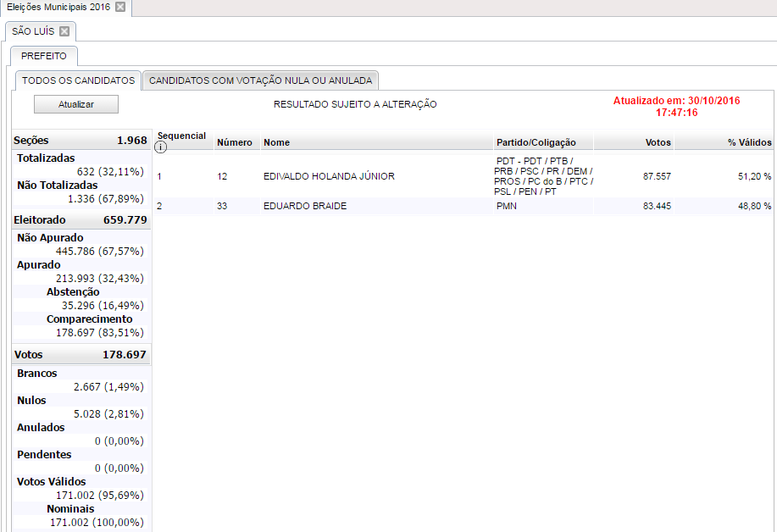777x532 pixels.
Task: Select the Eleições Municipais 2016 tab
Action: (58, 7)
